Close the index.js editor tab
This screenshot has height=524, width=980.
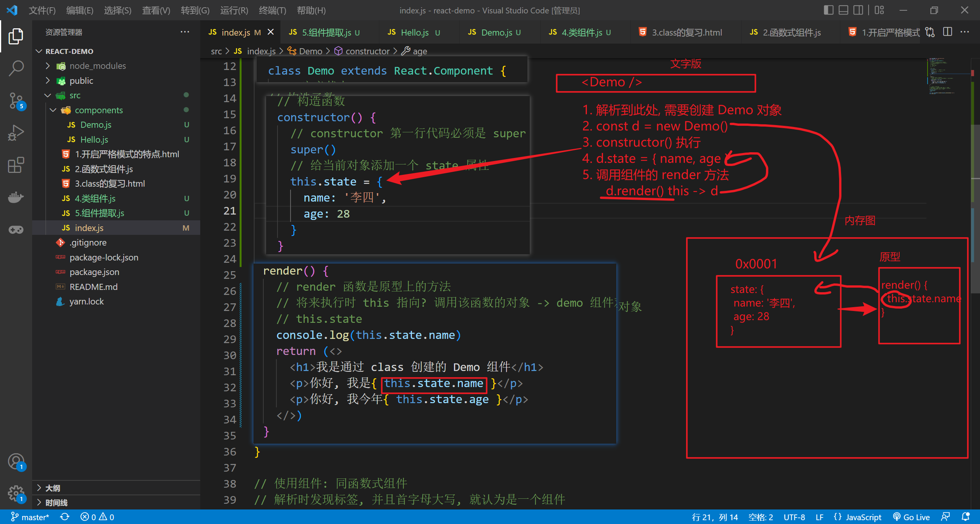pos(271,32)
